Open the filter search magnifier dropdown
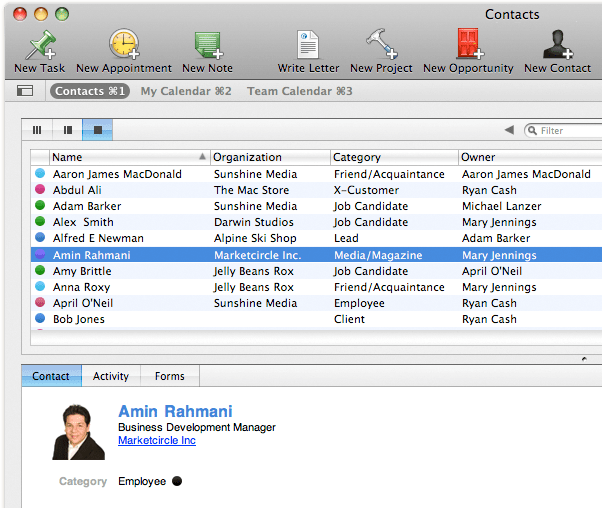The height and width of the screenshot is (508, 602). coord(533,130)
